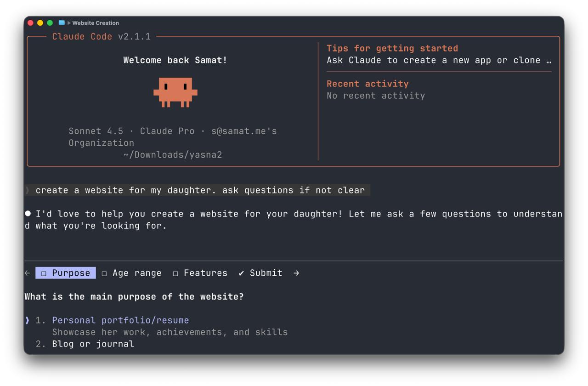Click Claude's reply starting 'I'd love to help'
The width and height of the screenshot is (588, 386).
(x=294, y=220)
